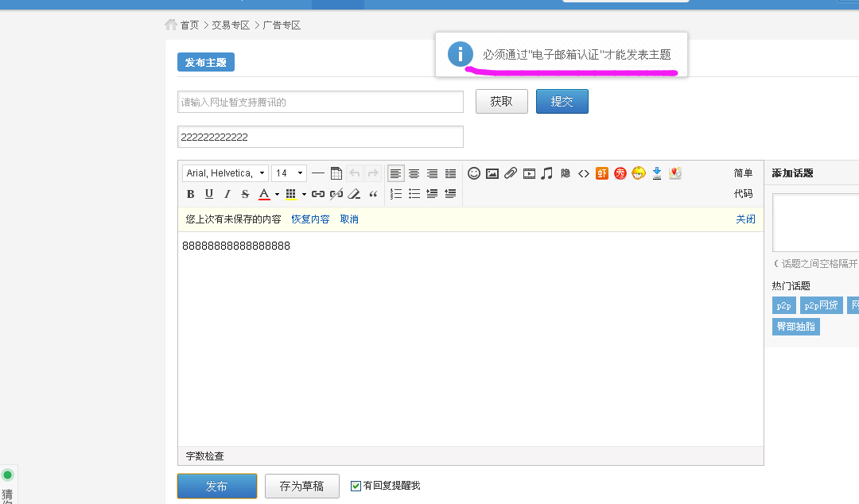Switch to the 代码 code editing mode
Viewport: 859px width, 504px height.
744,193
